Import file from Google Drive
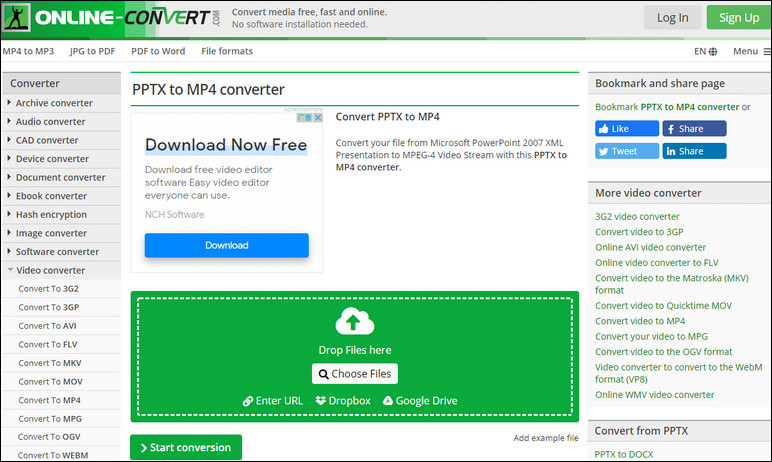Screen dimensions: 772x462 [x=420, y=401]
